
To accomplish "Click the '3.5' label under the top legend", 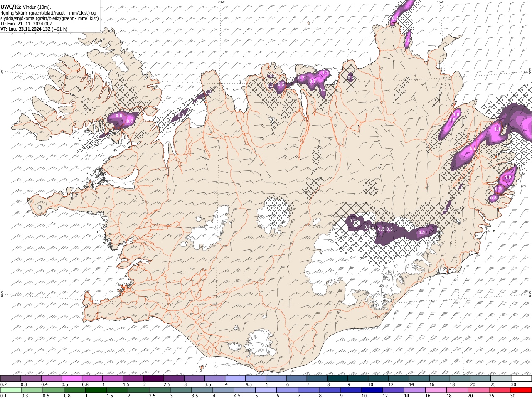I will [x=208, y=384].
